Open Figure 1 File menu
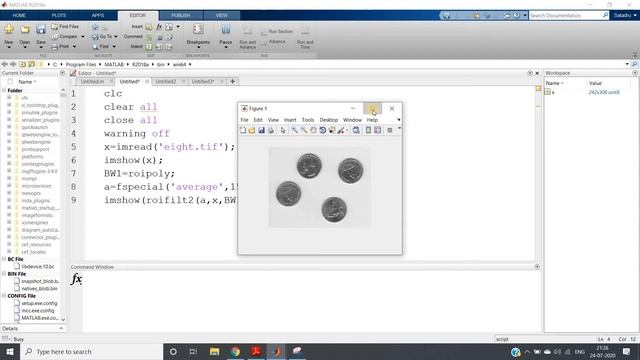 pyautogui.click(x=244, y=120)
